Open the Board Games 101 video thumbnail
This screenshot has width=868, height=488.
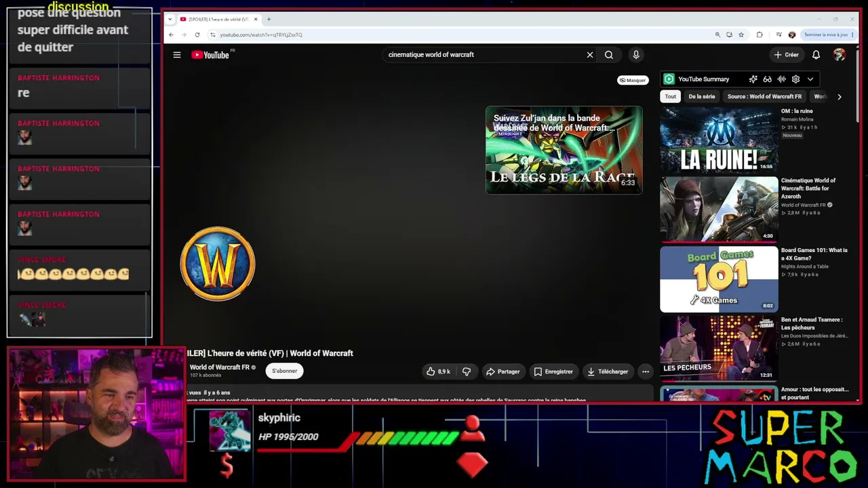[719, 279]
